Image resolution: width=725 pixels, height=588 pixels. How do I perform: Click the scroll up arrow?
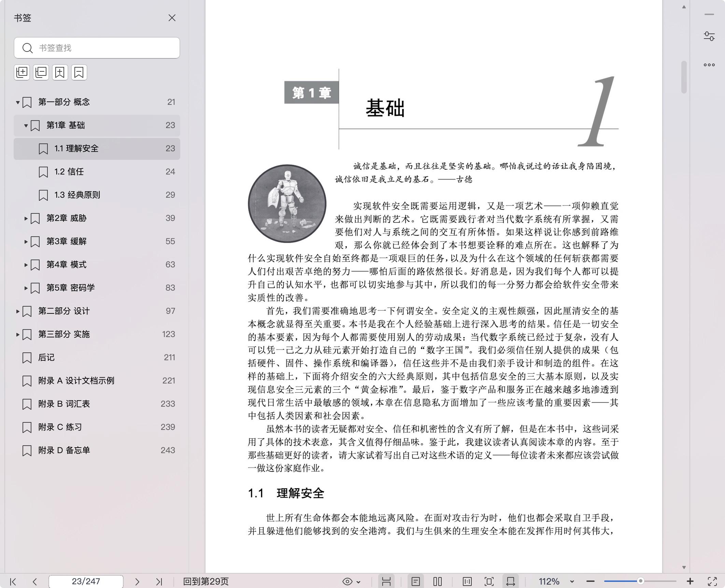(684, 7)
